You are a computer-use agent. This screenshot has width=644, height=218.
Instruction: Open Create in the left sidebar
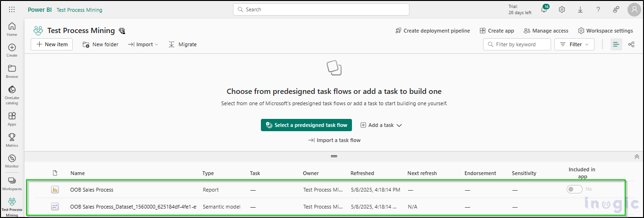point(12,50)
